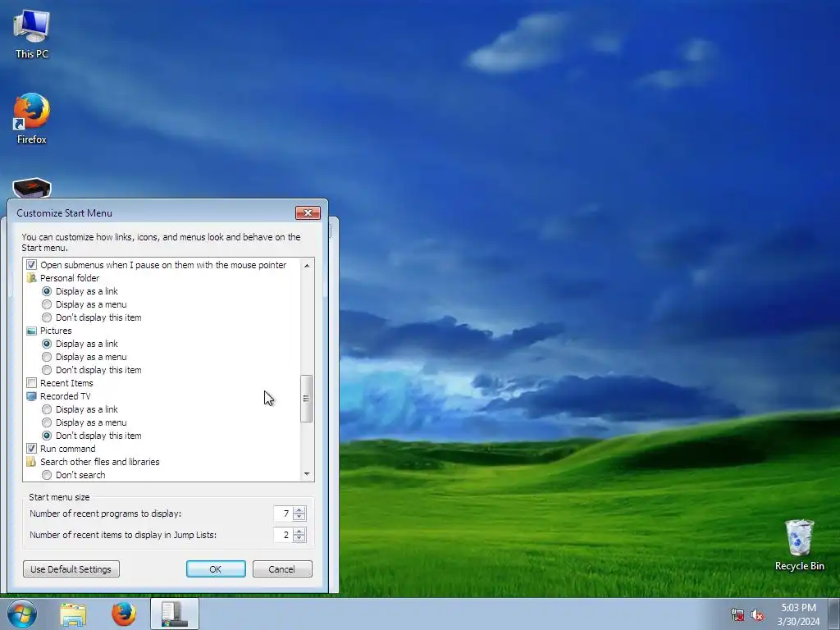Screen dimensions: 840x630
Task: Uncheck Open submenus when I pause
Action: 32,265
